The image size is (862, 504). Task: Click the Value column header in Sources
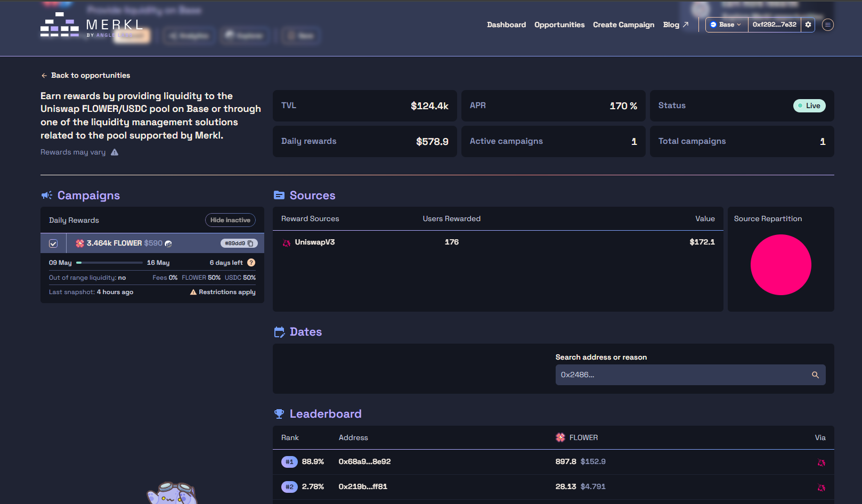(705, 218)
